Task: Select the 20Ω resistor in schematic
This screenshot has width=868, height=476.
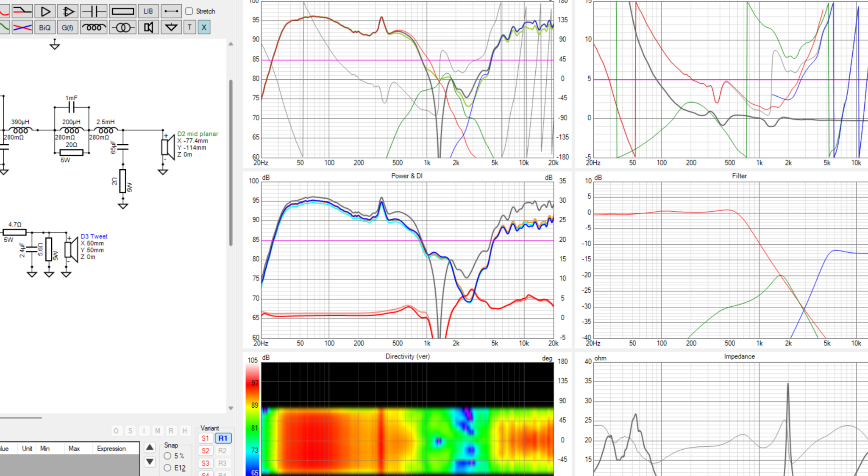Action: click(x=71, y=152)
